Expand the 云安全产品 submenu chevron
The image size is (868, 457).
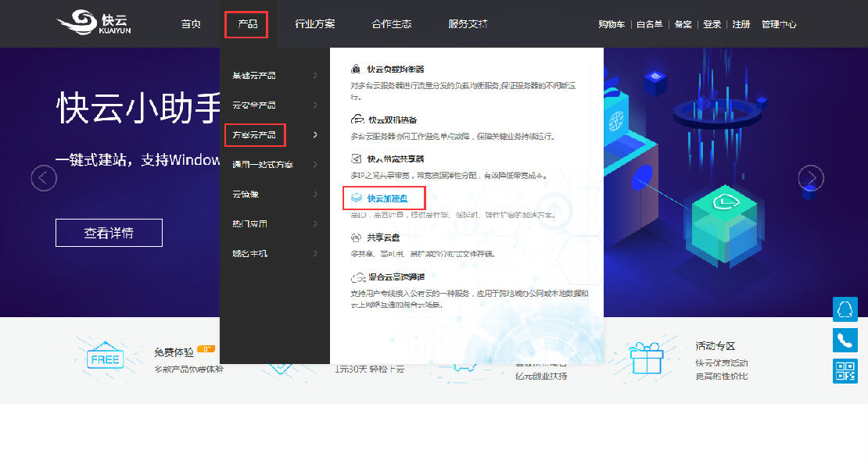click(x=315, y=105)
